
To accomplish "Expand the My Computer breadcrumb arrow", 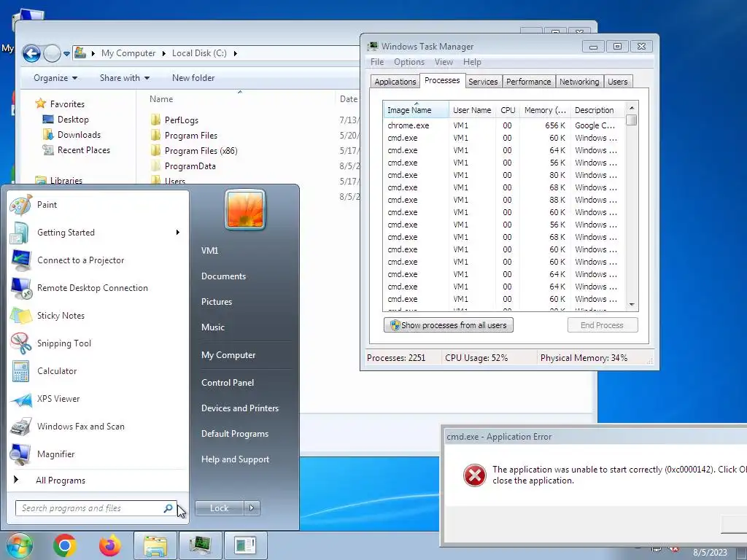I will (x=163, y=53).
